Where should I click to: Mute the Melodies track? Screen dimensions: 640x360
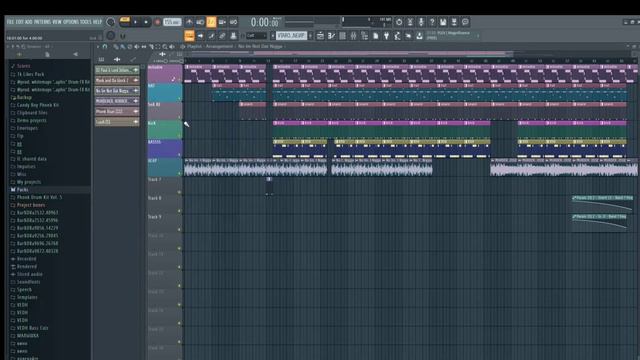(179, 80)
